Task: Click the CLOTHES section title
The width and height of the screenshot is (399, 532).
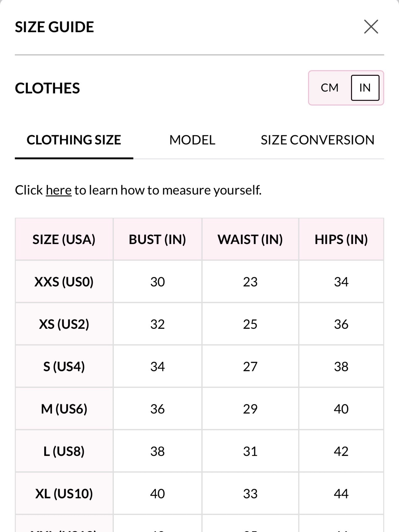Action: [x=47, y=88]
